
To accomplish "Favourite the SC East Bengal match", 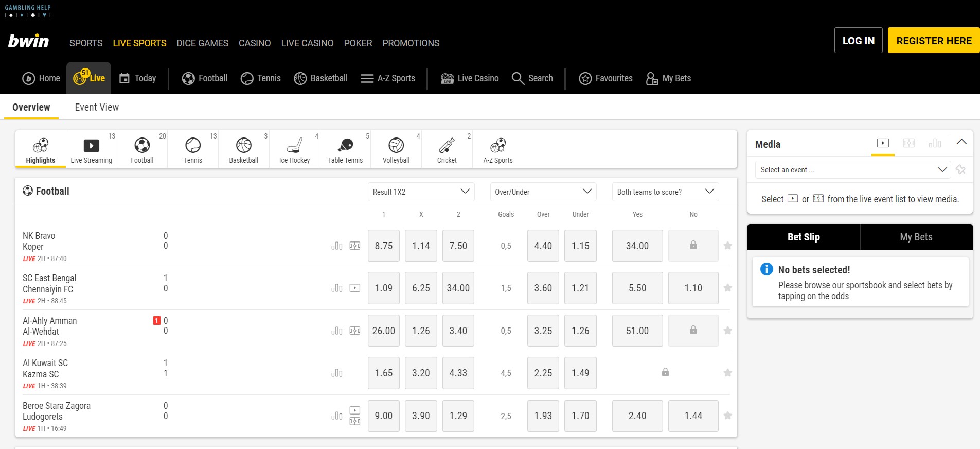I will pyautogui.click(x=727, y=288).
